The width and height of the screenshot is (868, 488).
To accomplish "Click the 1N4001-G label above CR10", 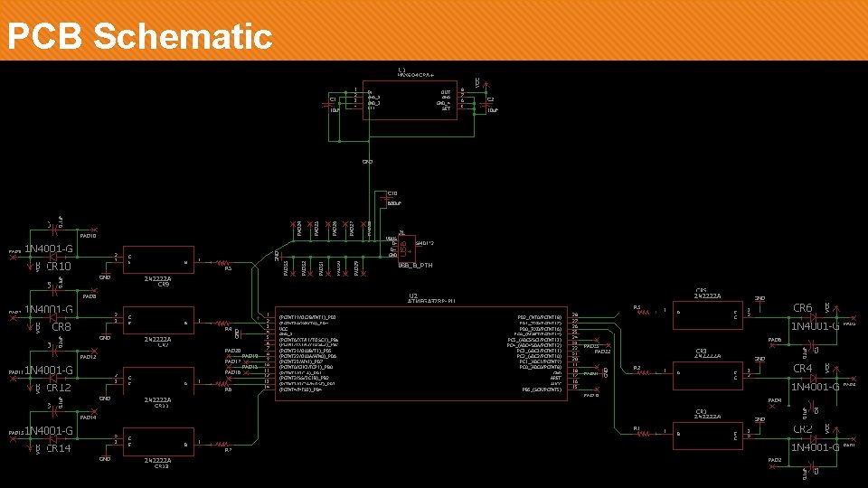I will coord(49,249).
